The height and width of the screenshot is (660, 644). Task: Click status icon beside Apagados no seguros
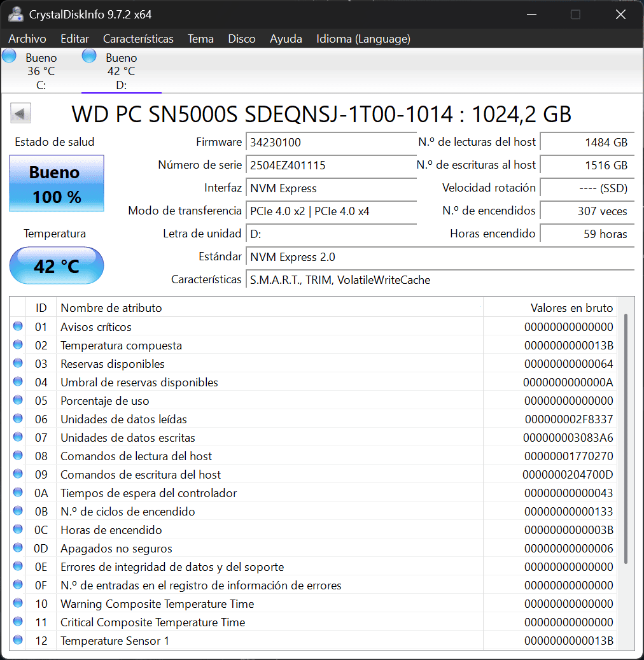point(18,548)
